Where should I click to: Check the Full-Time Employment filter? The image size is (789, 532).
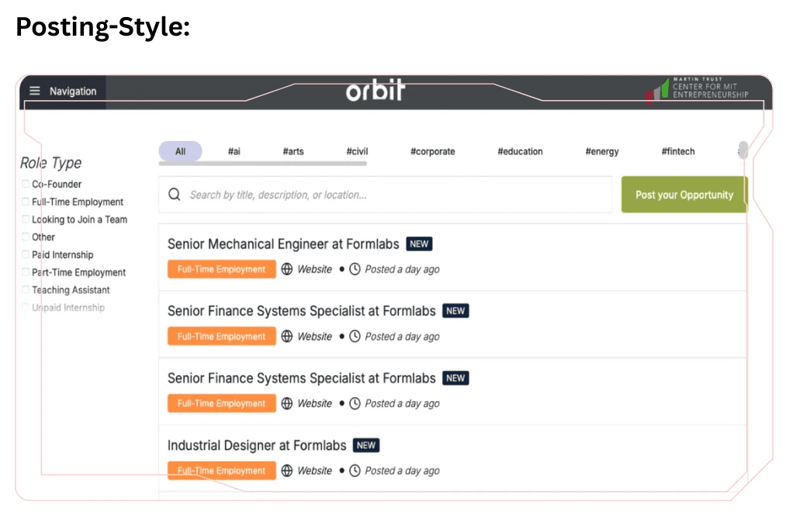(26, 202)
